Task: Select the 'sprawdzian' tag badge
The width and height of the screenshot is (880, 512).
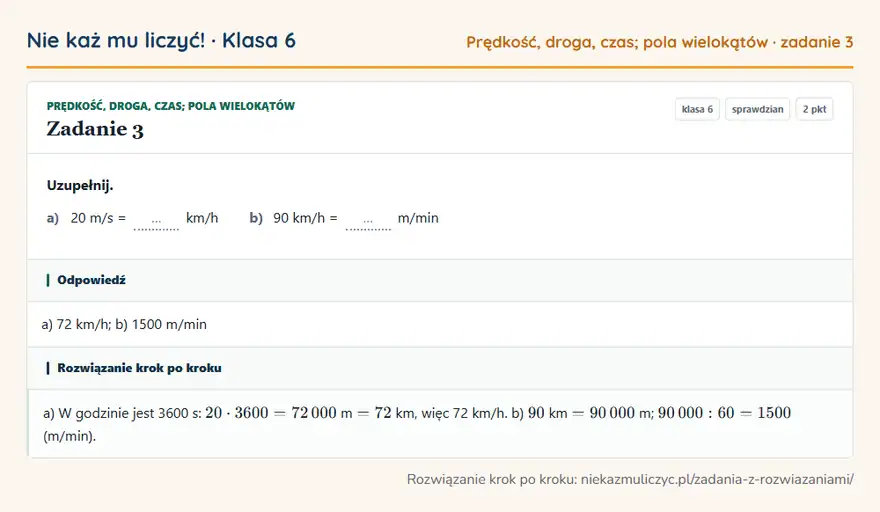Action: tap(757, 109)
